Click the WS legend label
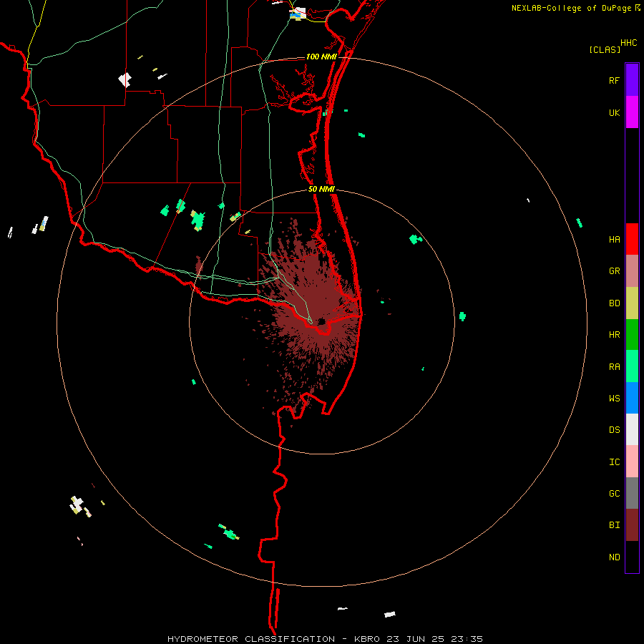The image size is (644, 644). [614, 399]
